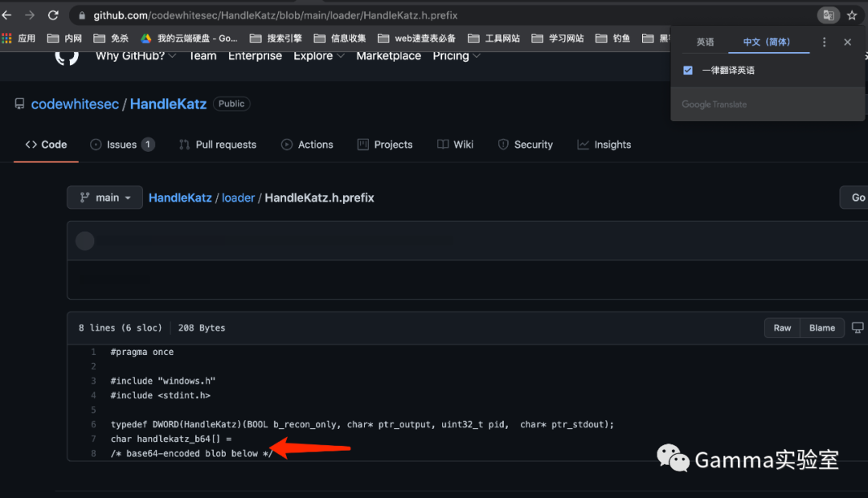Click the 'char handlekatz_b64[] =' line
The image size is (868, 498).
[171, 439]
